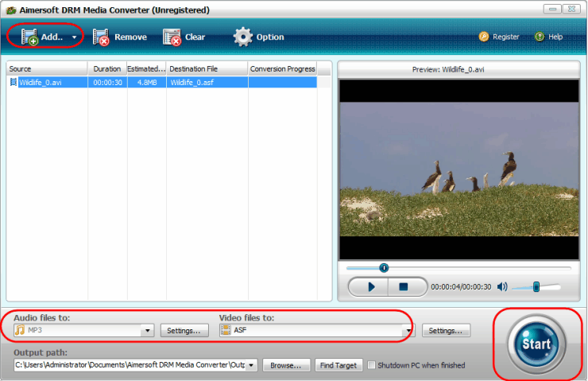Click the big Start conversion button
This screenshot has width=588, height=381.
(536, 344)
